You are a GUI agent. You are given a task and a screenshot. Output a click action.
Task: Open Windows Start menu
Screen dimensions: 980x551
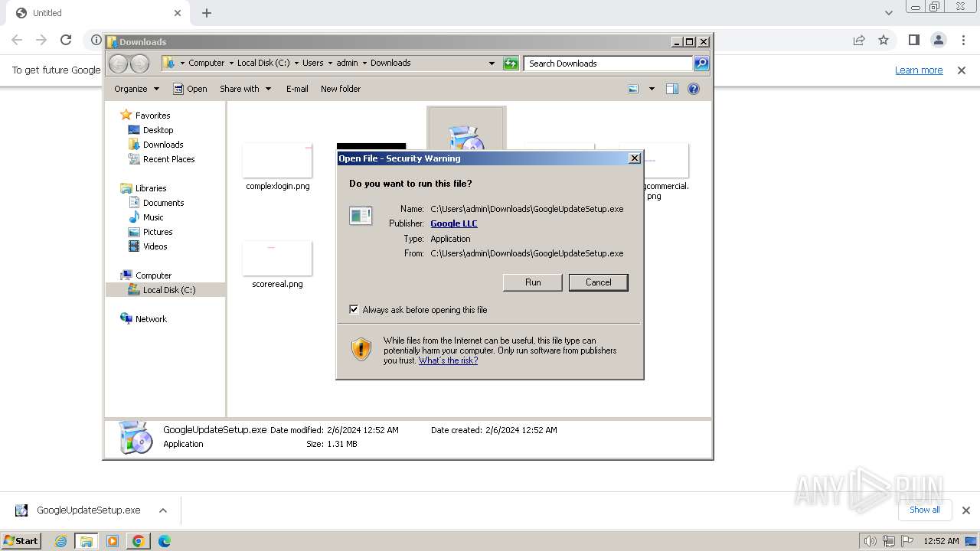click(x=21, y=540)
